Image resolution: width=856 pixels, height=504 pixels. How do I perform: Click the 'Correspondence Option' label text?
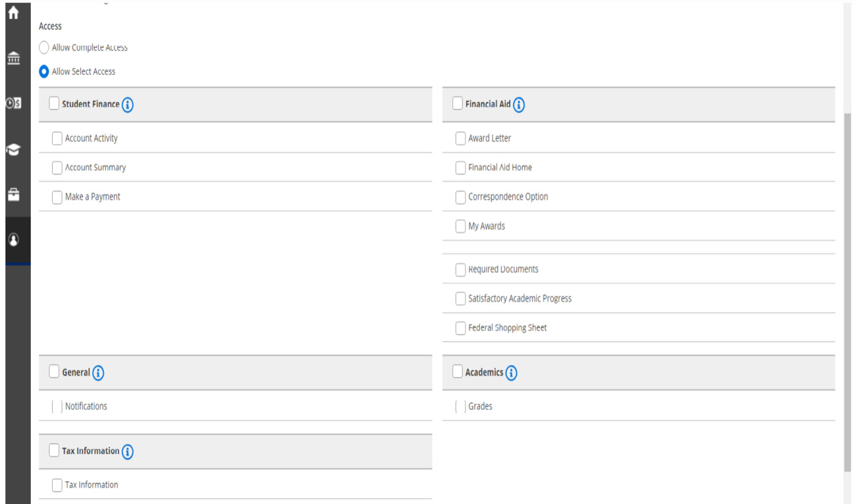point(508,197)
